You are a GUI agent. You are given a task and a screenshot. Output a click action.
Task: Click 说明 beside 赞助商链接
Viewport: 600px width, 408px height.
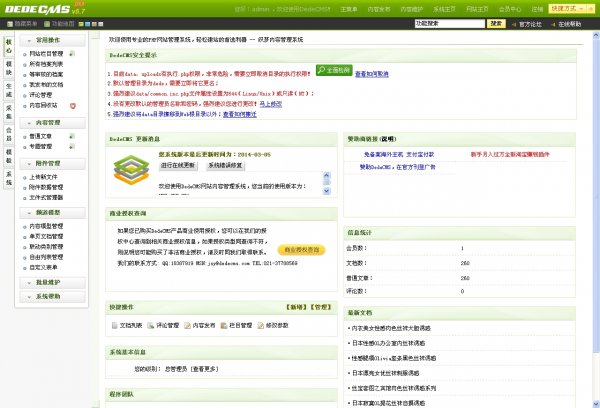pyautogui.click(x=388, y=139)
